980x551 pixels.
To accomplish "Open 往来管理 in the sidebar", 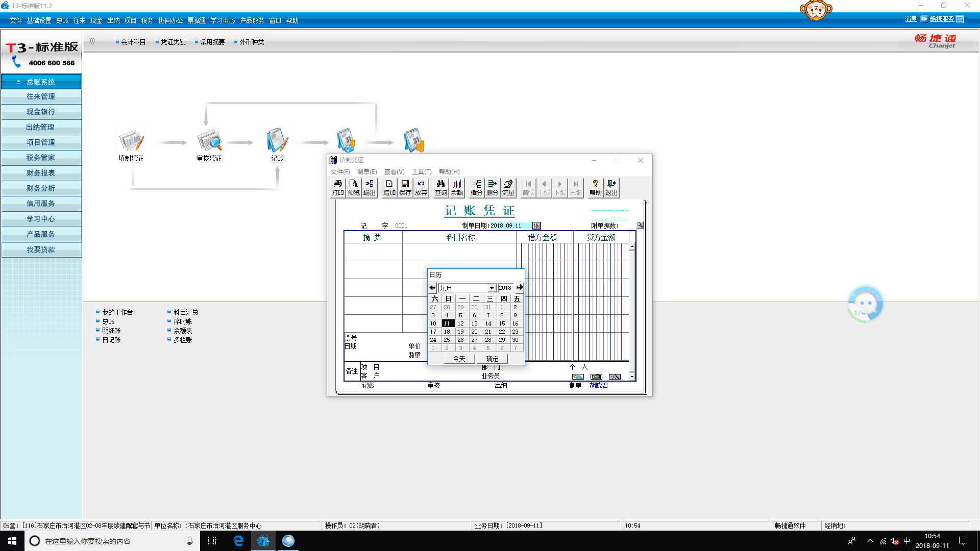I will coord(41,96).
